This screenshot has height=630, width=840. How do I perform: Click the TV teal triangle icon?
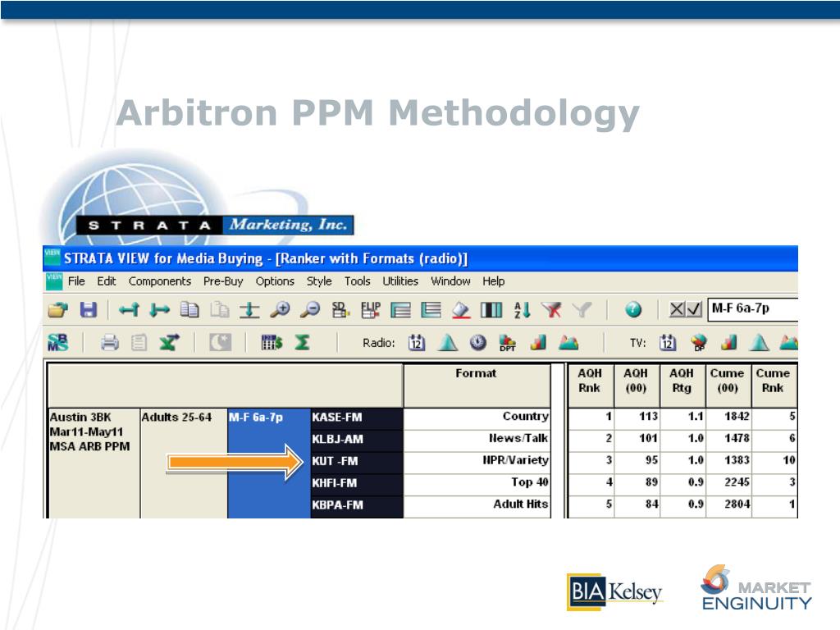(x=759, y=342)
